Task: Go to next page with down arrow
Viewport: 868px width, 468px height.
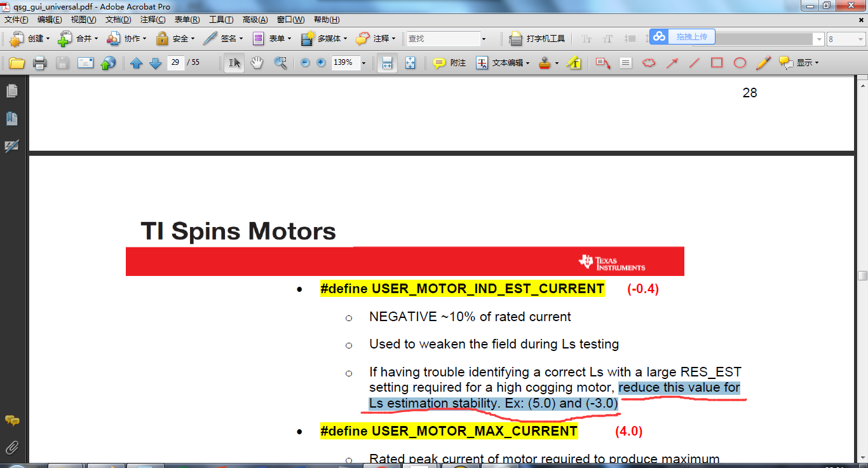Action: [155, 63]
